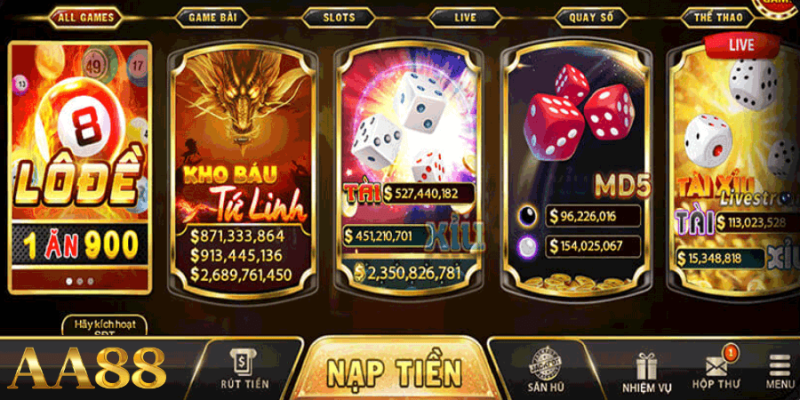Open the Lô Đề banner
Screen dimensions: 800x400
click(80, 167)
